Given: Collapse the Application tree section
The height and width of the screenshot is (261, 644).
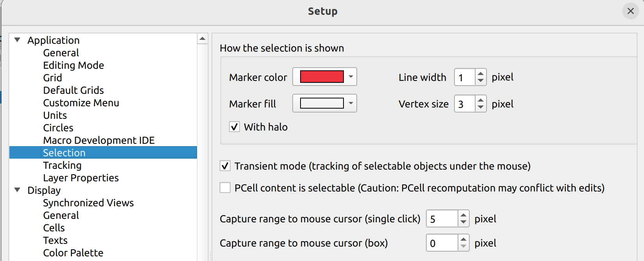Looking at the screenshot, I should coord(17,40).
